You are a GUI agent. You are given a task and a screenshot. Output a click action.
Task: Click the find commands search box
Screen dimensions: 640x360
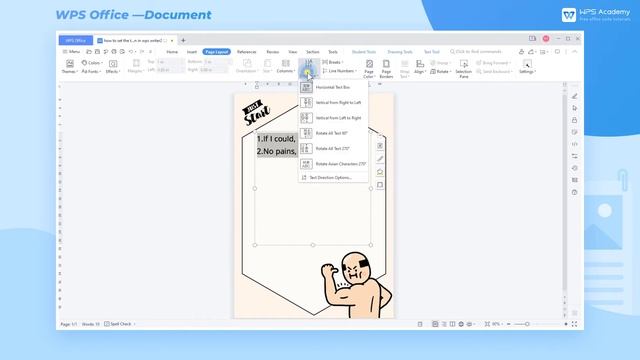[476, 52]
